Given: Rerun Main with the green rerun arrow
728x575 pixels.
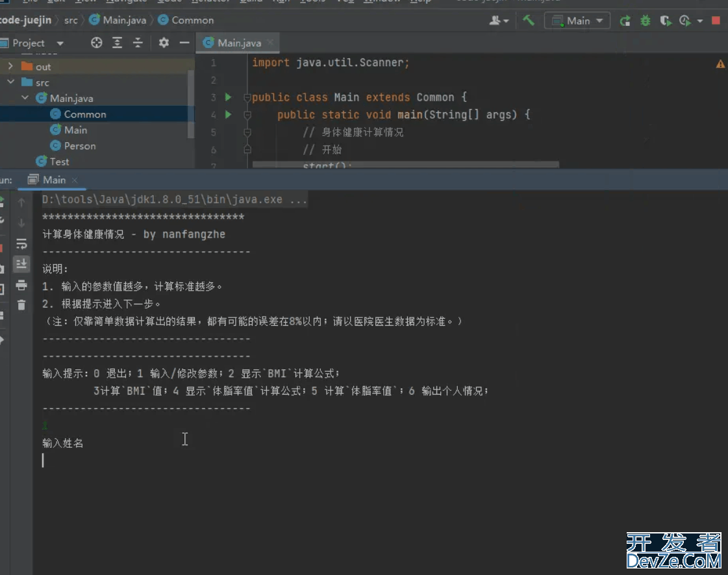Looking at the screenshot, I should click(625, 21).
